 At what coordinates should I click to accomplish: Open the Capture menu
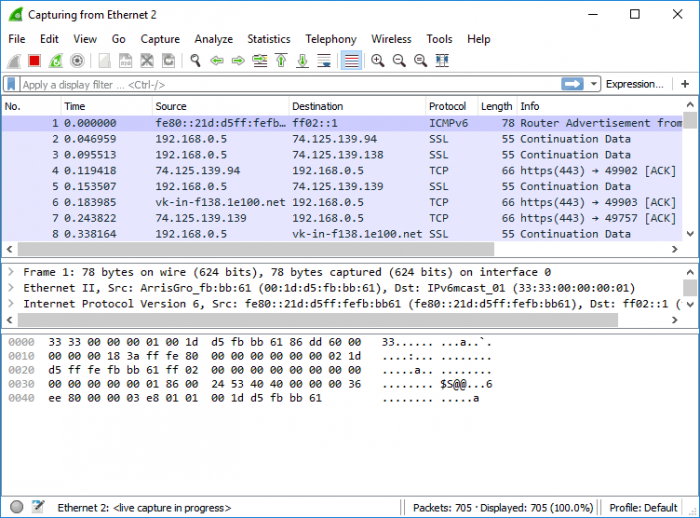tap(160, 39)
